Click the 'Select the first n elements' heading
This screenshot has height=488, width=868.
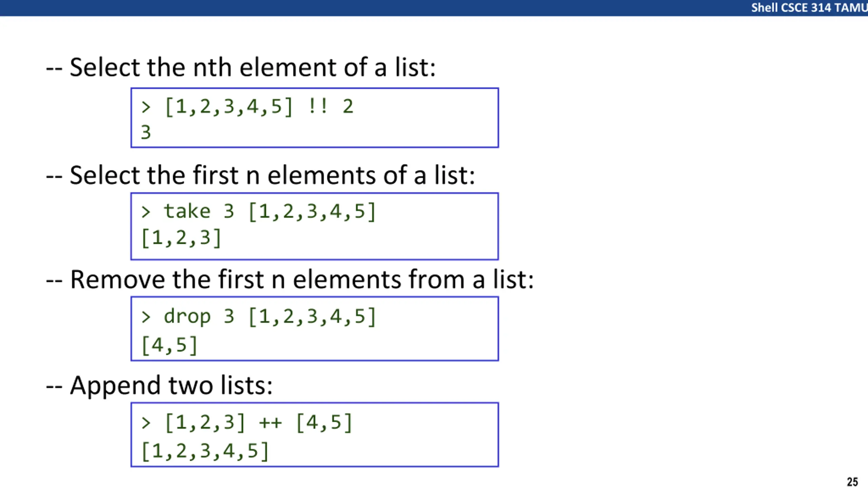click(260, 175)
